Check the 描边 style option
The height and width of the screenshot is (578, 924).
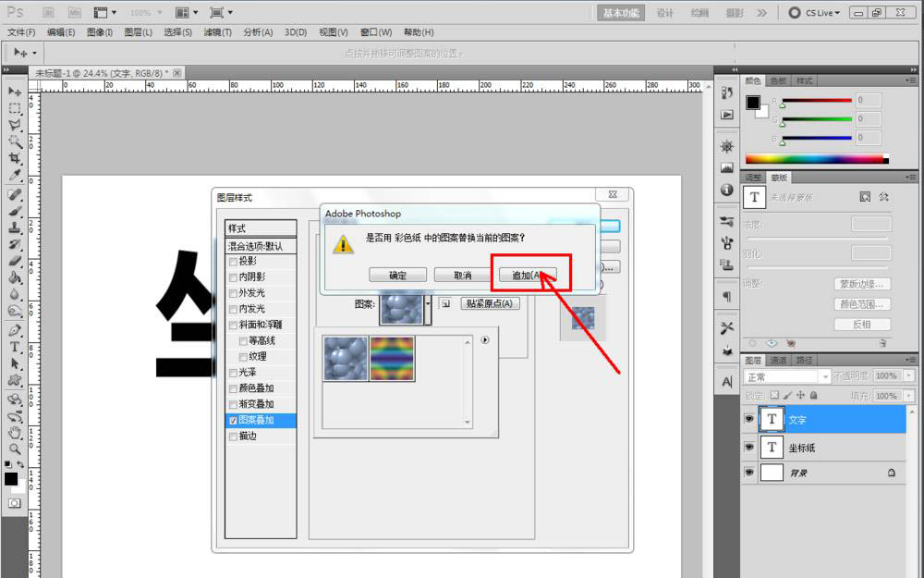(233, 435)
